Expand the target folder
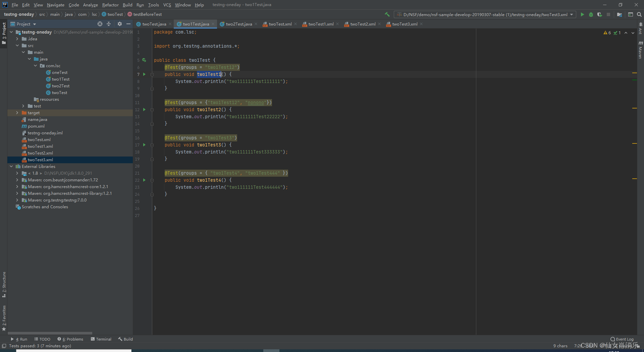The height and width of the screenshot is (352, 644). pyautogui.click(x=17, y=113)
